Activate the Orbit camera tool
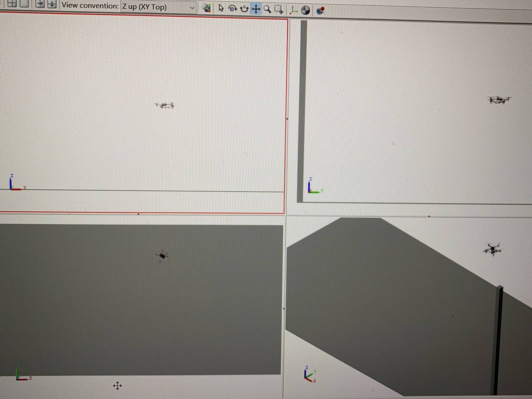This screenshot has width=532, height=399. (233, 8)
